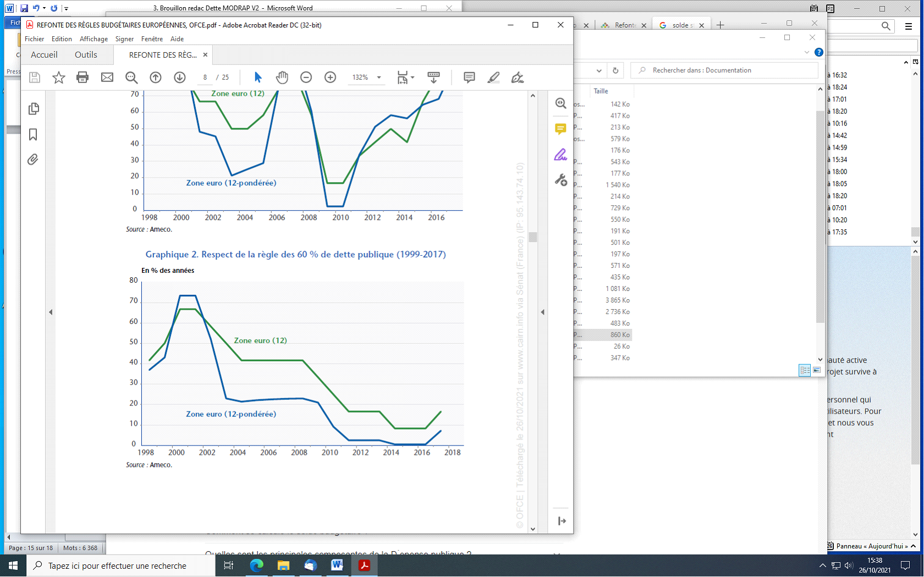The width and height of the screenshot is (924, 577).
Task: Open the attachments panel
Action: (33, 160)
